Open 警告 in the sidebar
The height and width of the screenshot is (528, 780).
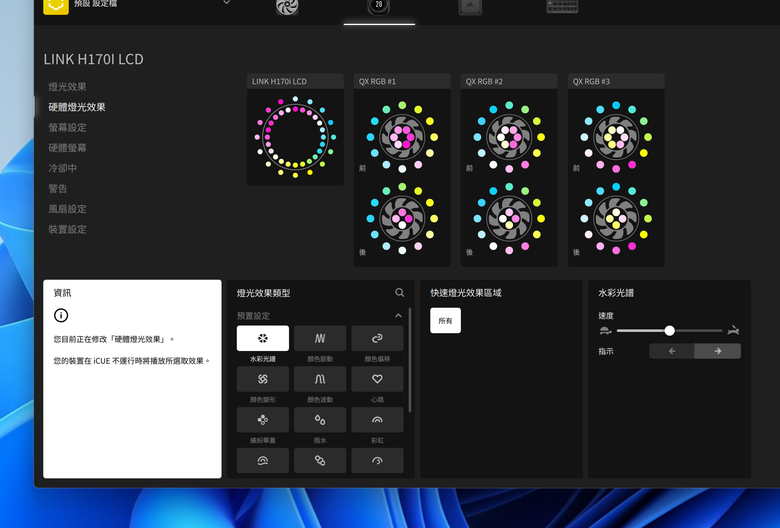coord(57,189)
